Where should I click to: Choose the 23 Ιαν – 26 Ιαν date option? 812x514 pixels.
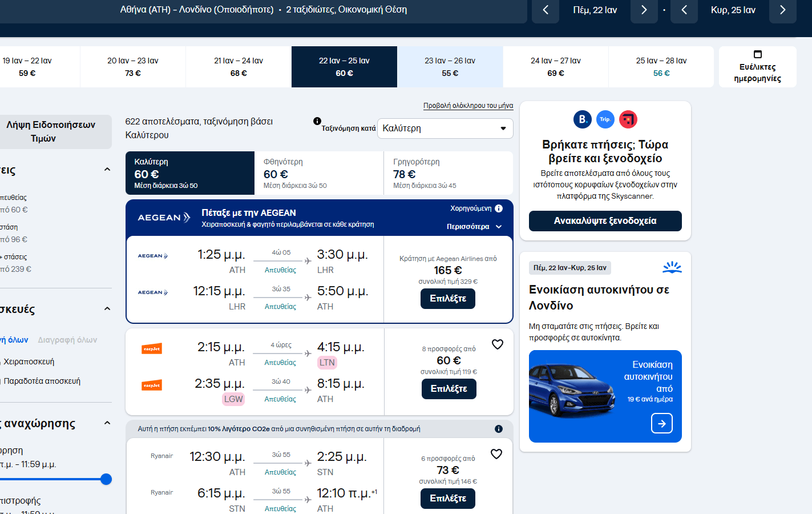[x=450, y=67]
